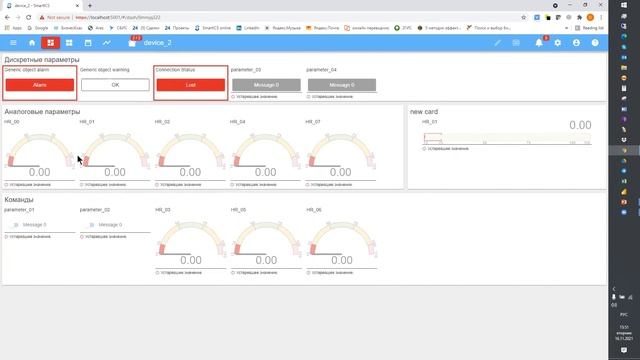Open the SmartCS online bookmark
The image size is (640, 360).
213,28
